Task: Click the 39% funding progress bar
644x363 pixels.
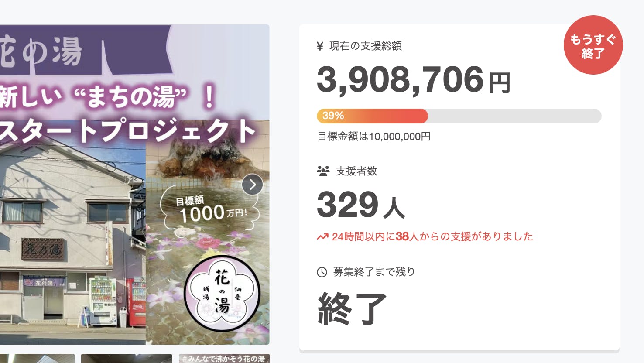Action: point(459,116)
